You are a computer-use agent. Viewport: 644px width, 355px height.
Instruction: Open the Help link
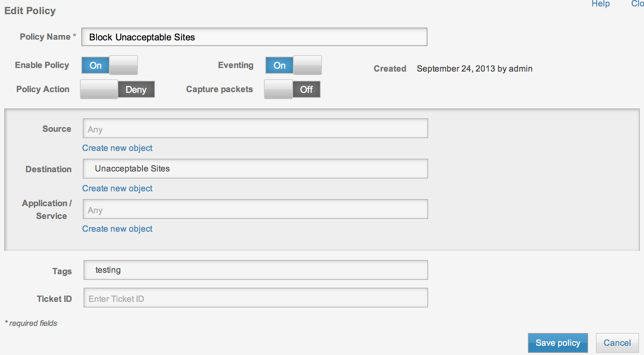[600, 4]
